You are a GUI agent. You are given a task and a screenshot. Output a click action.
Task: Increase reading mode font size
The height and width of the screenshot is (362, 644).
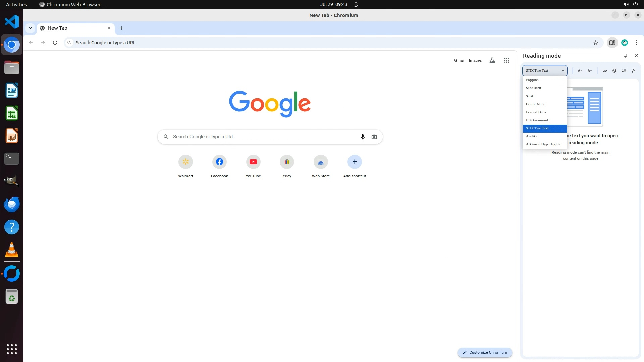(x=590, y=71)
